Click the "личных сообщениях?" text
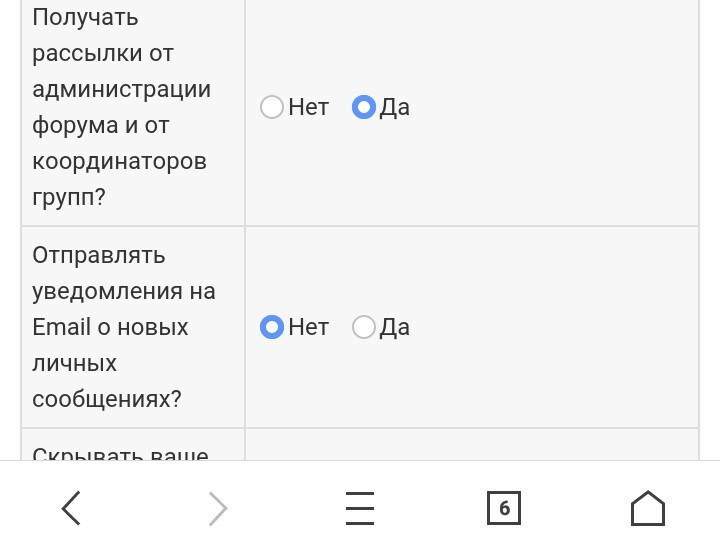720x556 pixels. (x=106, y=381)
